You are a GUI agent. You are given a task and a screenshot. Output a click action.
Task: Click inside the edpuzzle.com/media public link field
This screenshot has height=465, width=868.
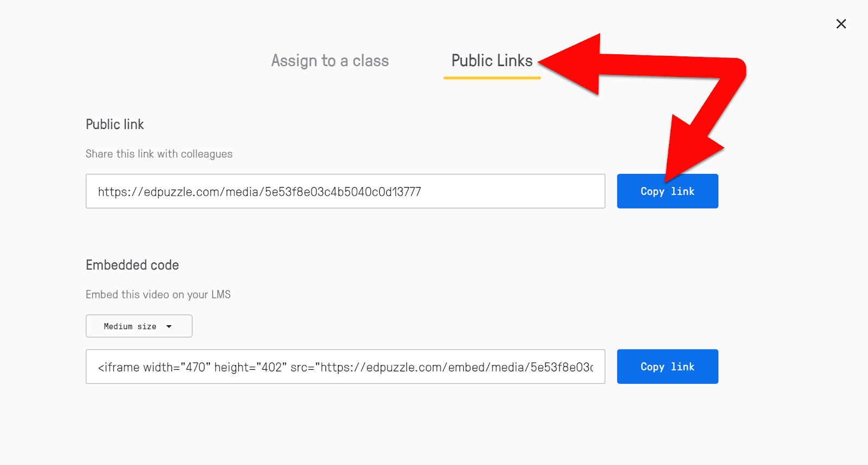click(x=345, y=191)
